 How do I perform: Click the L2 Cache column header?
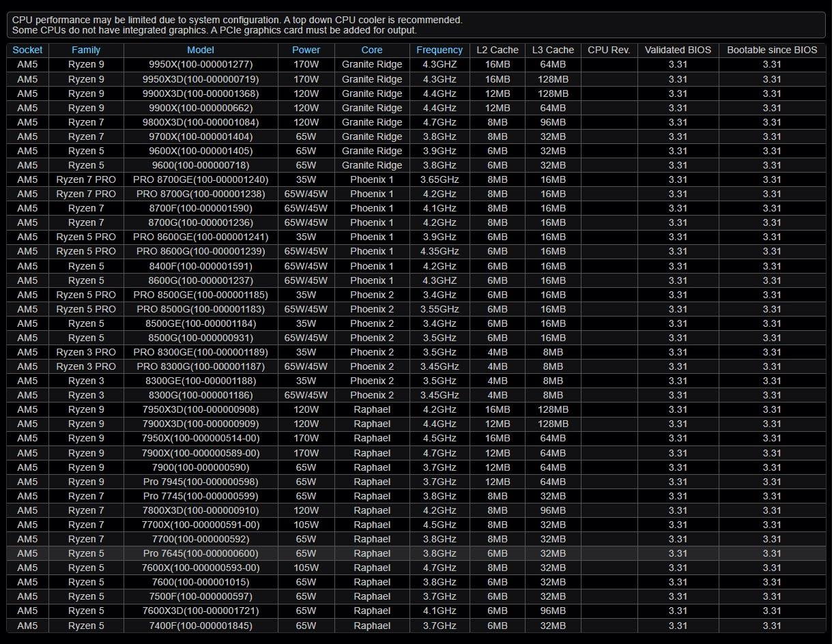[497, 50]
